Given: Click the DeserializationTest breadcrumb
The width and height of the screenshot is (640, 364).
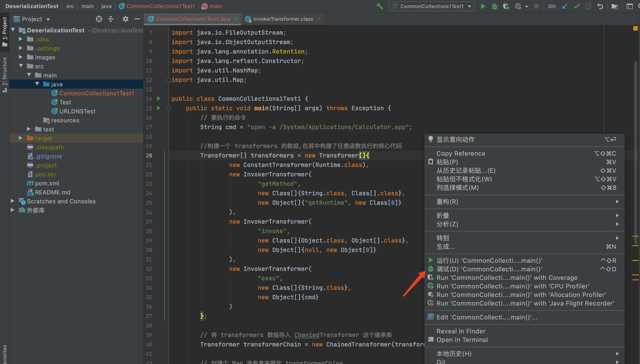Looking at the screenshot, I should pyautogui.click(x=32, y=6).
